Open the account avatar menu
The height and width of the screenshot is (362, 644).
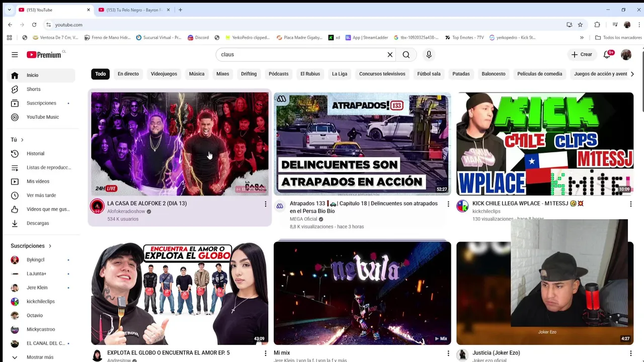pyautogui.click(x=626, y=54)
